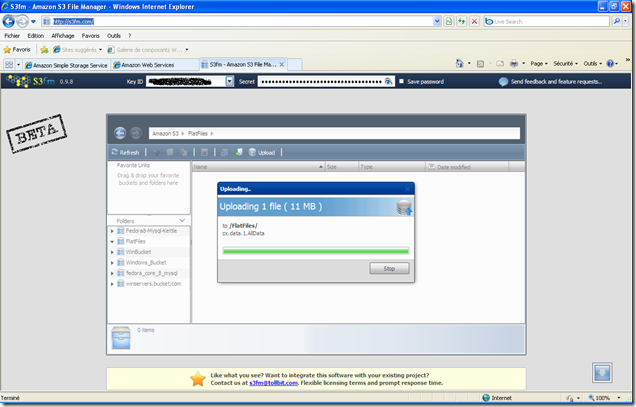Click the Refresh toolbar button
The image size is (636, 407).
click(125, 152)
